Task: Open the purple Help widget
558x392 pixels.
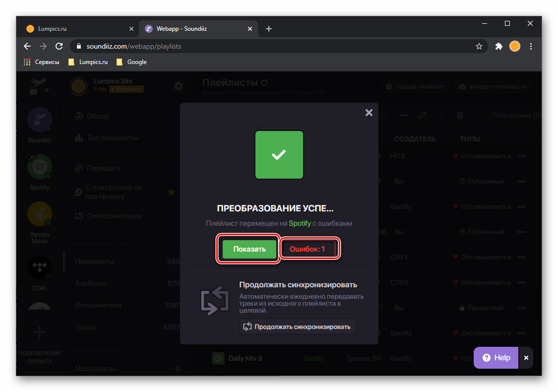Action: [496, 357]
